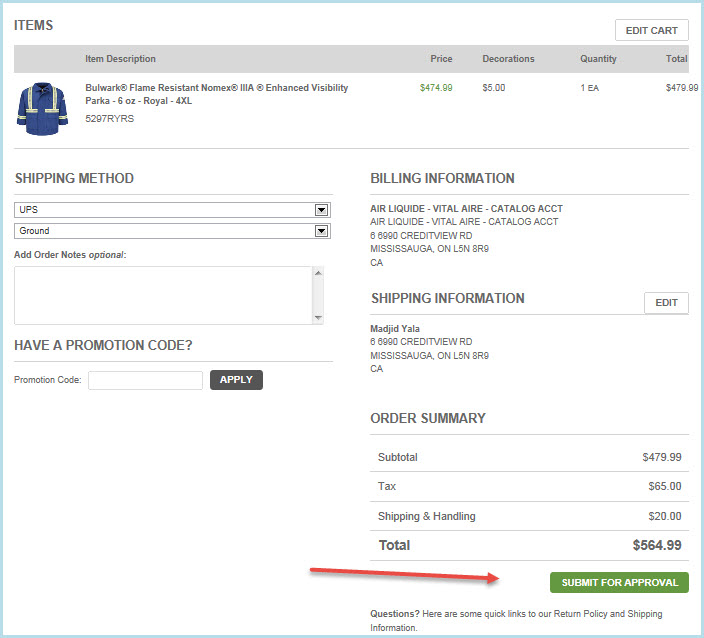704x638 pixels.
Task: Edit the shipping information
Action: pyautogui.click(x=666, y=303)
